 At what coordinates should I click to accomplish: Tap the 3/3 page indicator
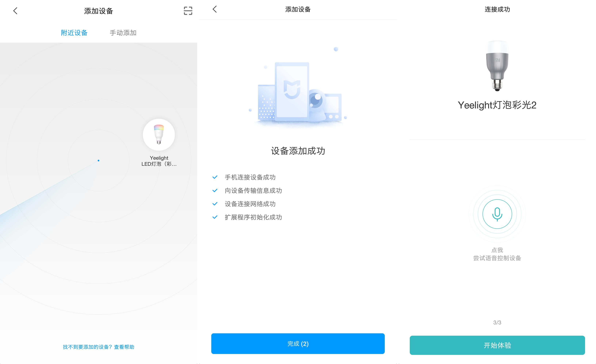(497, 322)
